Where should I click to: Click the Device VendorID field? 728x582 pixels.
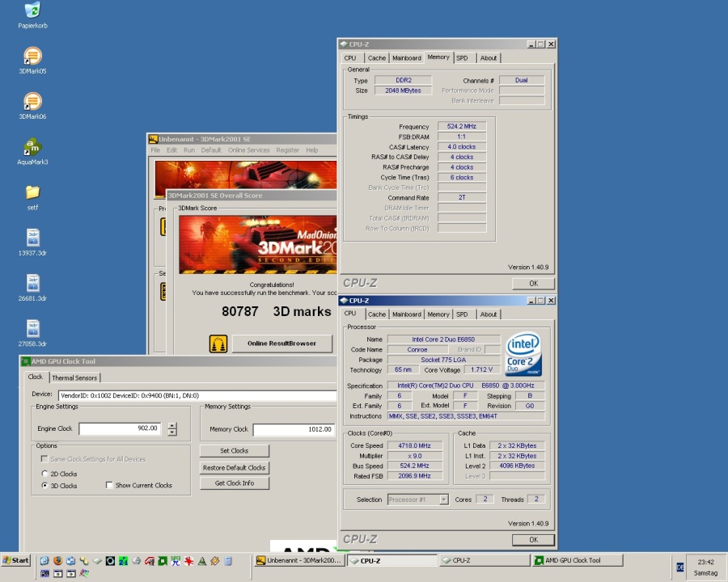point(197,395)
